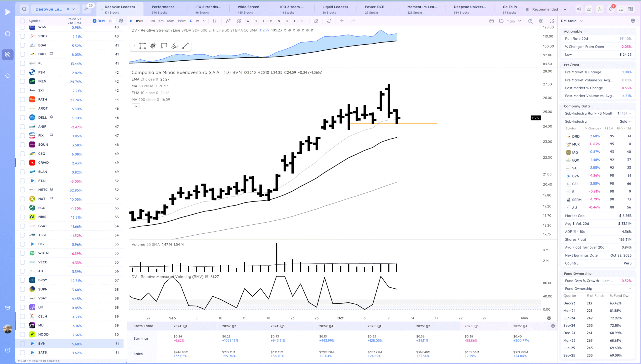This screenshot has width=641, height=364.
Task: Open the chart type bars icon
Action: coord(215,21)
